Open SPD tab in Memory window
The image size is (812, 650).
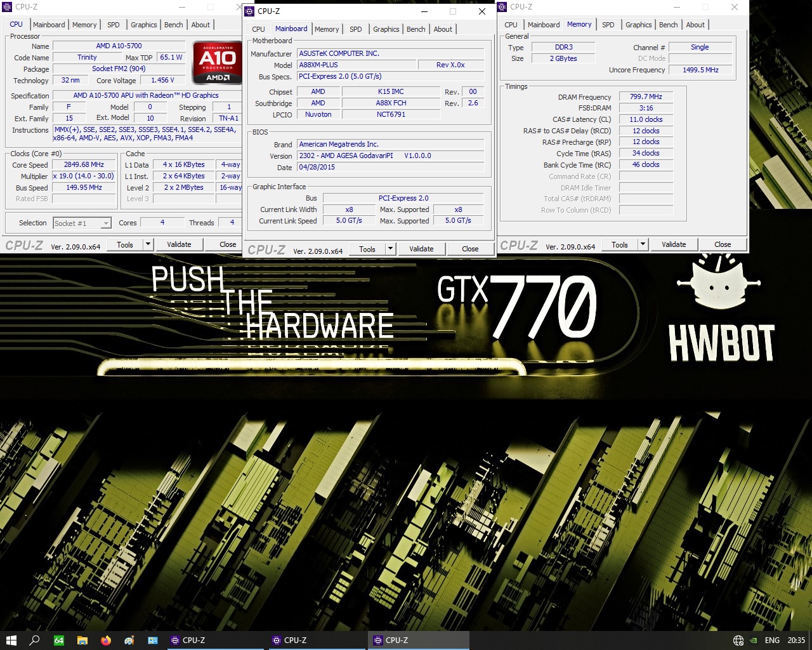pos(608,25)
